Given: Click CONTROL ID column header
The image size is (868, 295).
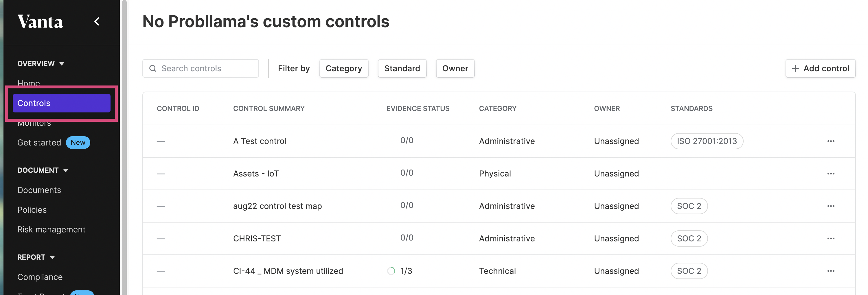Looking at the screenshot, I should (x=178, y=108).
